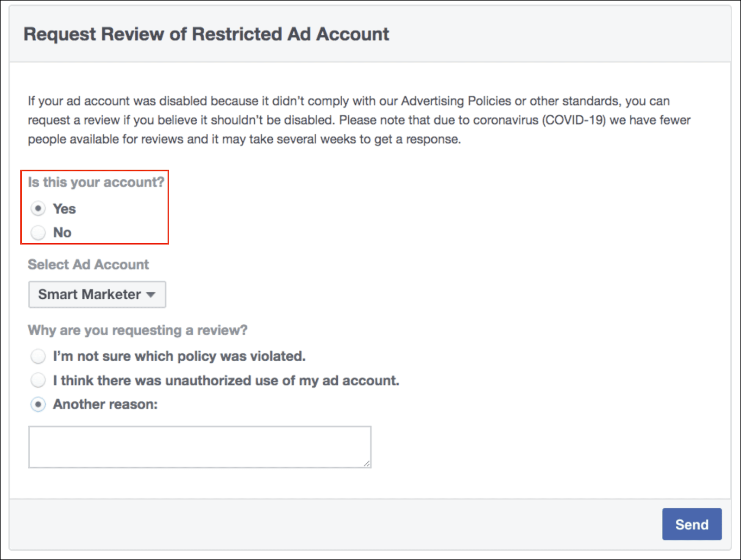Click the unauthorized use of my ad account text
Screen dimensions: 741x560
tap(226, 380)
